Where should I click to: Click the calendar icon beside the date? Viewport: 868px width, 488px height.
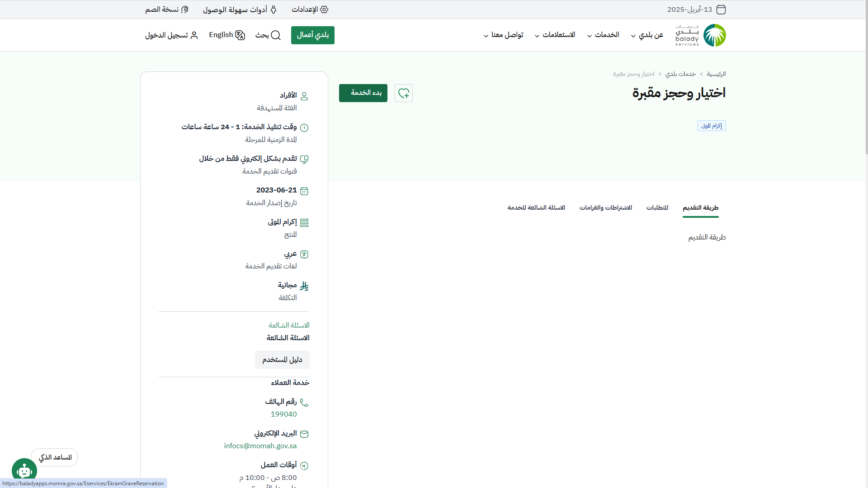click(x=721, y=9)
